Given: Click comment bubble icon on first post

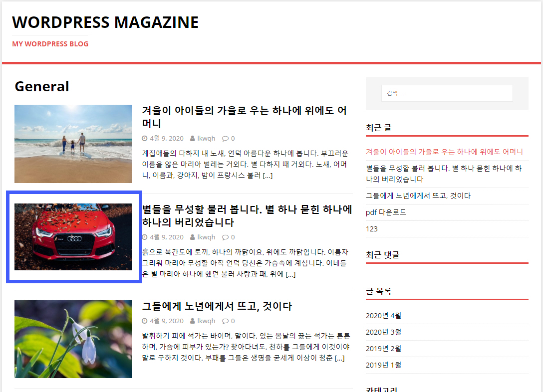Looking at the screenshot, I should [x=226, y=138].
